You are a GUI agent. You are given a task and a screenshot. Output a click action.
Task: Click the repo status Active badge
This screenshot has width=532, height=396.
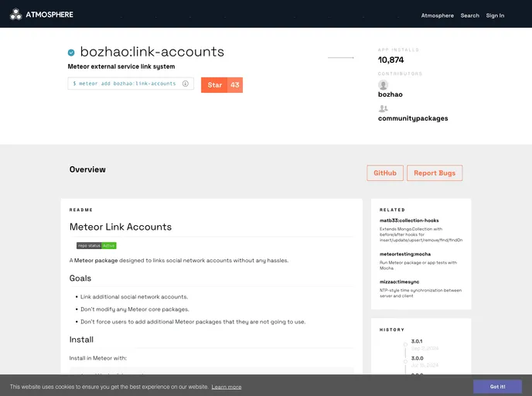click(x=97, y=246)
